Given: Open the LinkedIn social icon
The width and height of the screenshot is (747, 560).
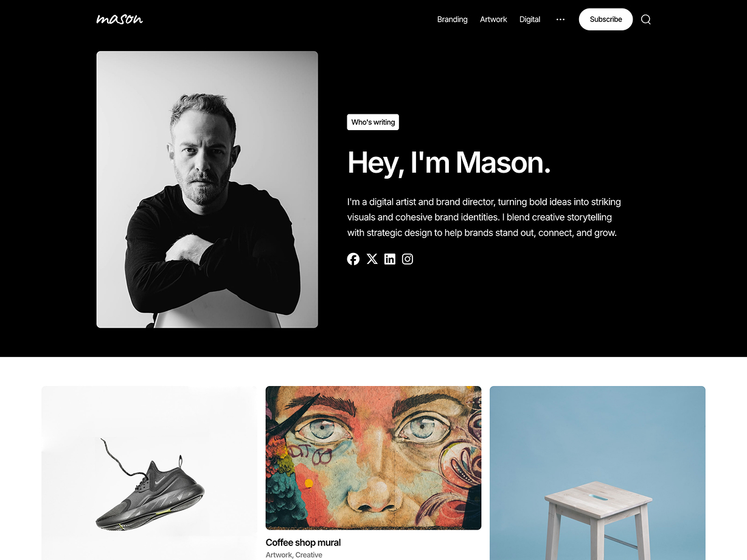Looking at the screenshot, I should pos(390,259).
